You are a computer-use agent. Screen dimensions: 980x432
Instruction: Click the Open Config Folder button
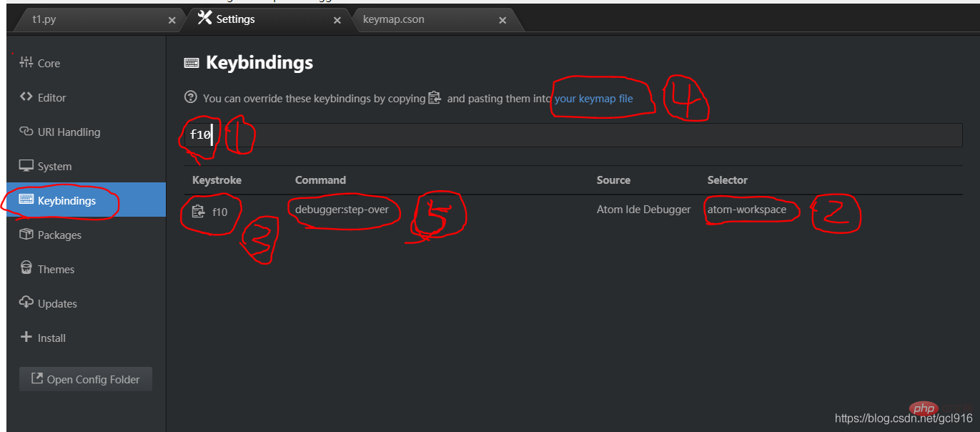(x=86, y=379)
